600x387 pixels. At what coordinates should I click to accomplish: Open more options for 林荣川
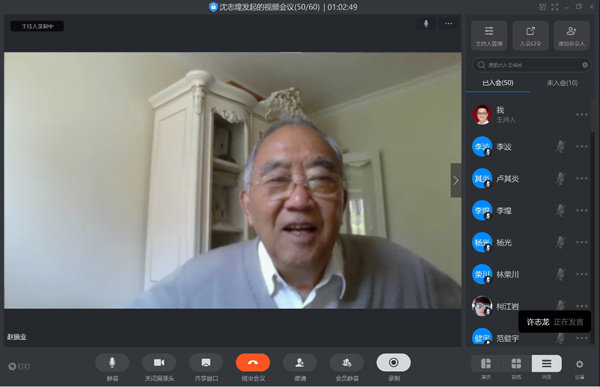(582, 274)
